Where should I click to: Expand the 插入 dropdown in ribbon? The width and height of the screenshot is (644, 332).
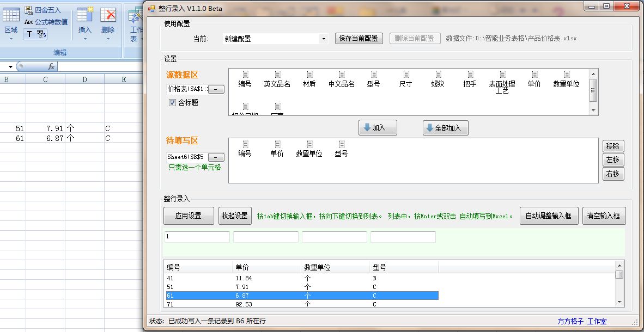(x=85, y=38)
